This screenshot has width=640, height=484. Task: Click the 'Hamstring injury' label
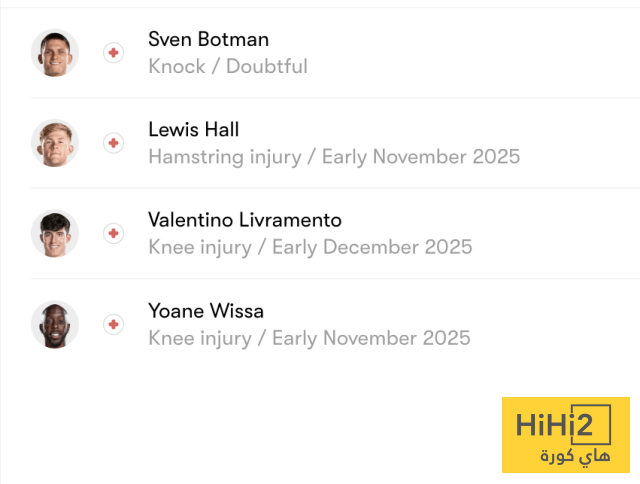222,157
